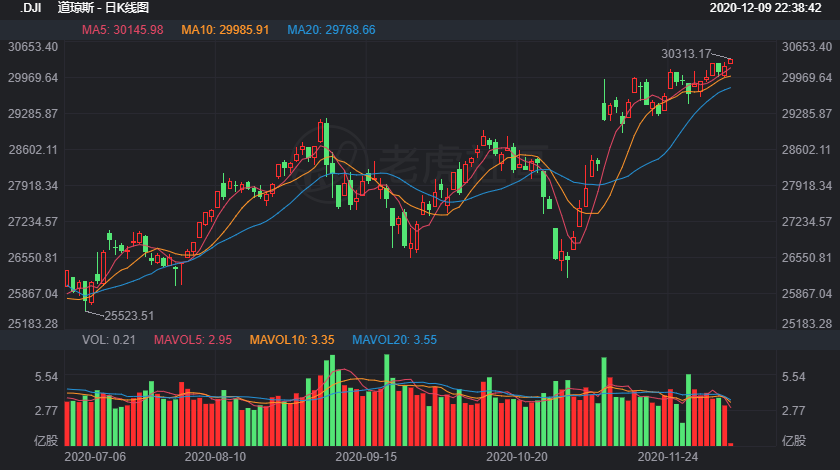This screenshot has width=840, height=470.
Task: Click the 2020-10-20 date marker
Action: pyautogui.click(x=516, y=455)
